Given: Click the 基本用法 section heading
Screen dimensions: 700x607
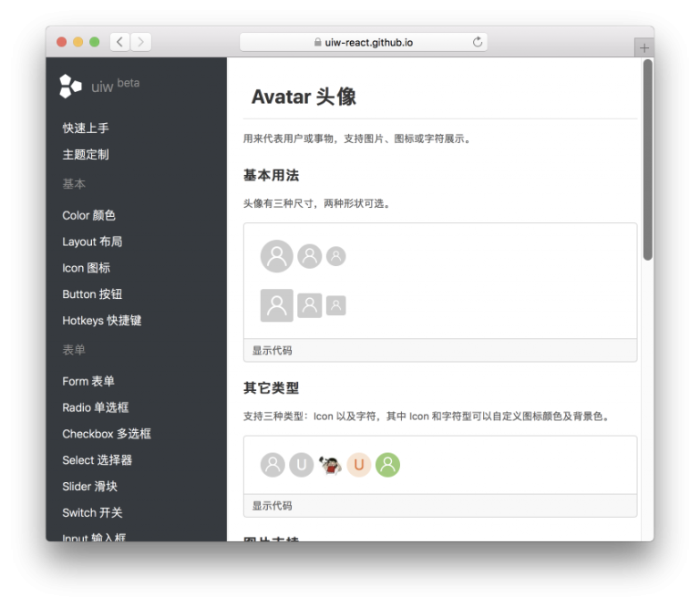Looking at the screenshot, I should [271, 175].
